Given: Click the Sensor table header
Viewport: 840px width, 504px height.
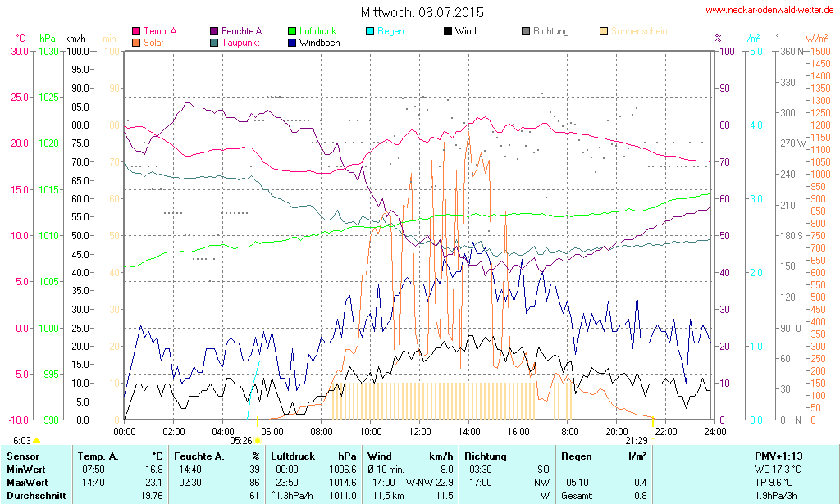Looking at the screenshot, I should (22, 456).
